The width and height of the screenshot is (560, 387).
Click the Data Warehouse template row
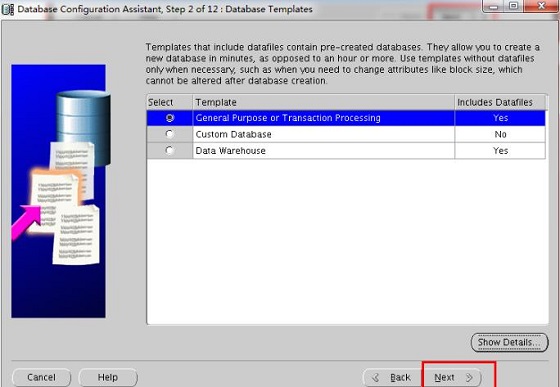pos(346,151)
